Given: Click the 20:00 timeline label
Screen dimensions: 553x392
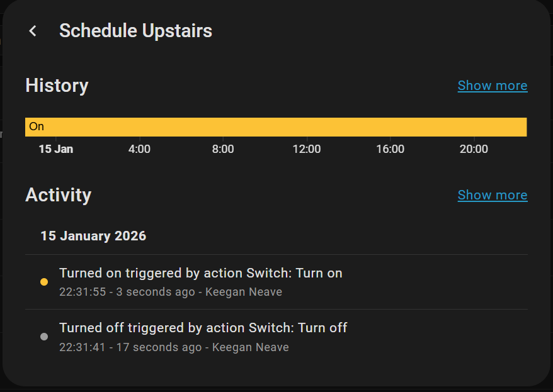Looking at the screenshot, I should point(474,149).
